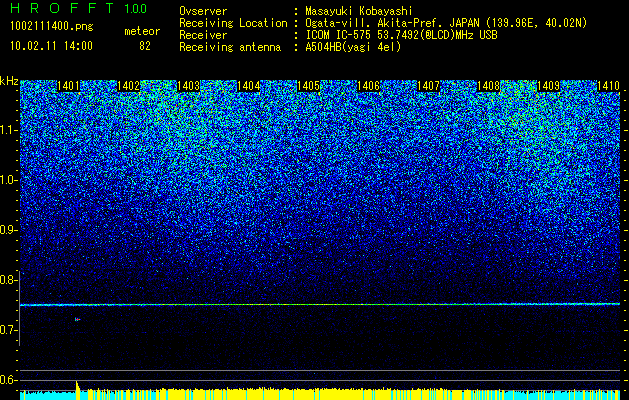The width and height of the screenshot is (629, 400).
Task: Click the 1403 time marker
Action: tap(189, 86)
